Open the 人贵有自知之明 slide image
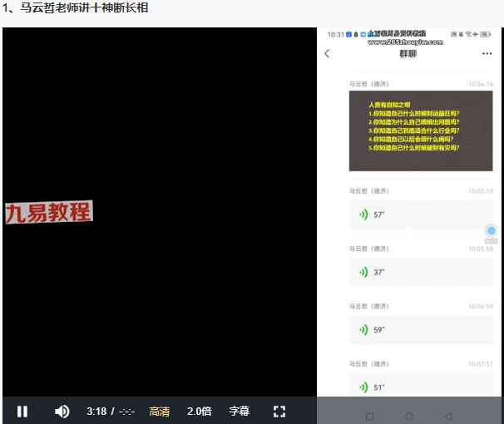Viewport: 504px width, 424px height. pyautogui.click(x=421, y=131)
